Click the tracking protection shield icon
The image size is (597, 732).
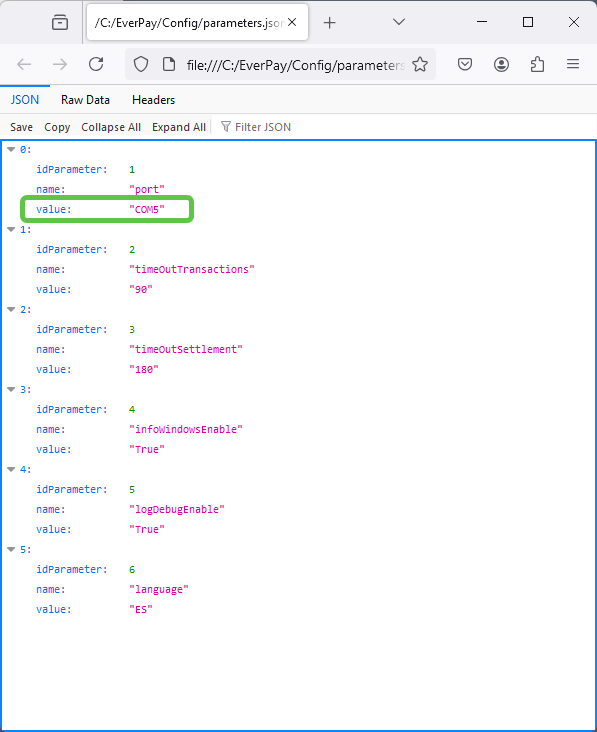point(141,64)
